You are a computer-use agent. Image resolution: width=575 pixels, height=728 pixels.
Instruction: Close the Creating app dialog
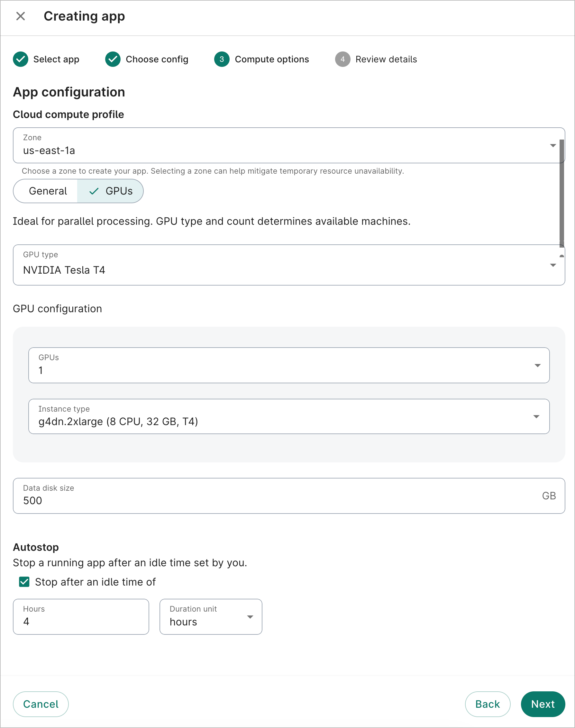[x=21, y=16]
